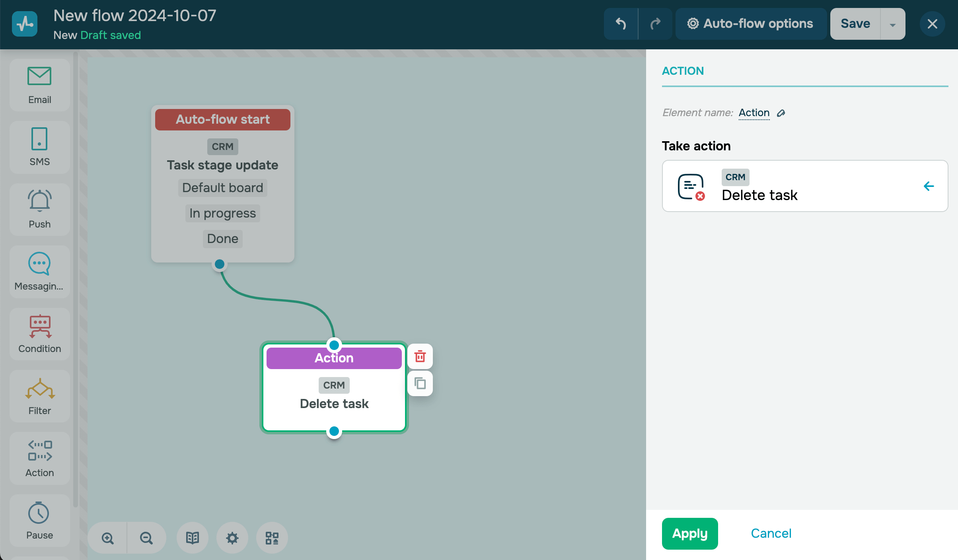Open Auto-flow options
Screen dimensions: 958x560
751,24
